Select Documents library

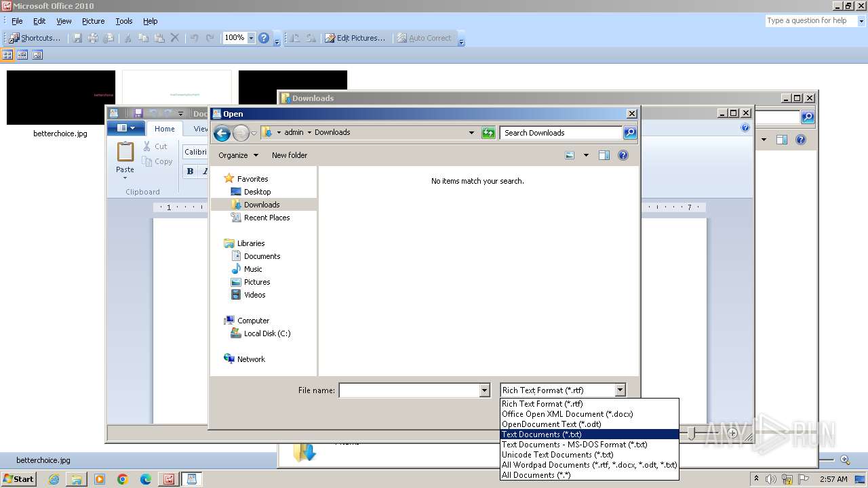pyautogui.click(x=262, y=256)
